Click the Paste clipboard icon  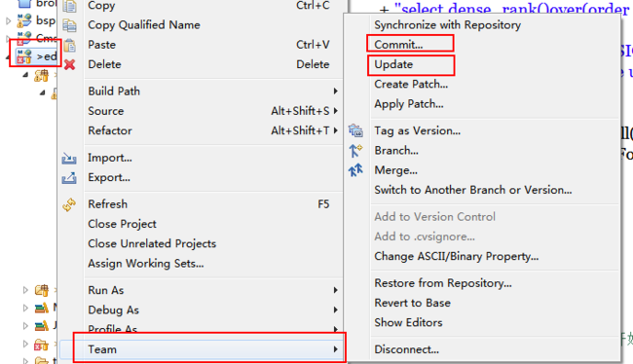(x=69, y=45)
